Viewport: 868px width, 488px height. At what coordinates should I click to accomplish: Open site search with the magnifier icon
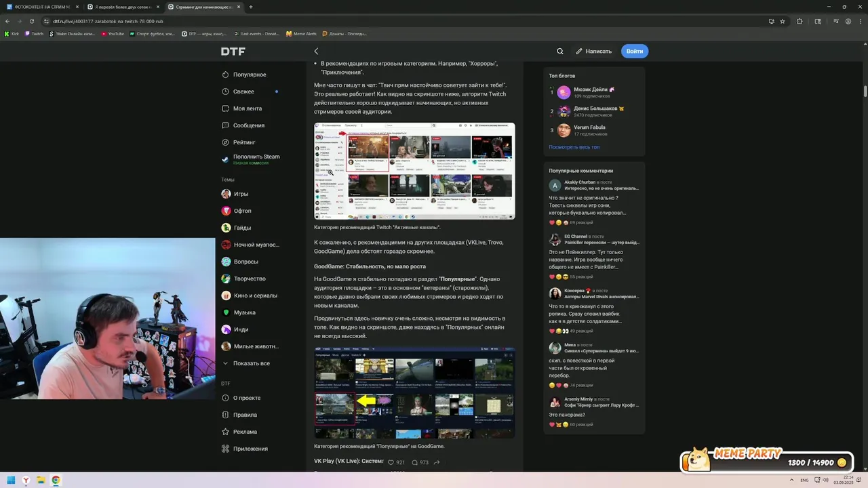coord(560,52)
